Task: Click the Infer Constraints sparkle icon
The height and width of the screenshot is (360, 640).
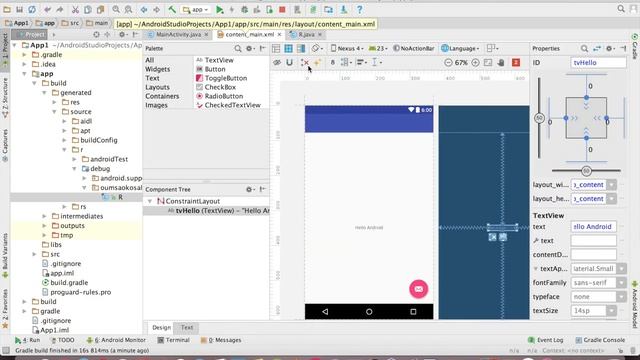Action: click(318, 62)
